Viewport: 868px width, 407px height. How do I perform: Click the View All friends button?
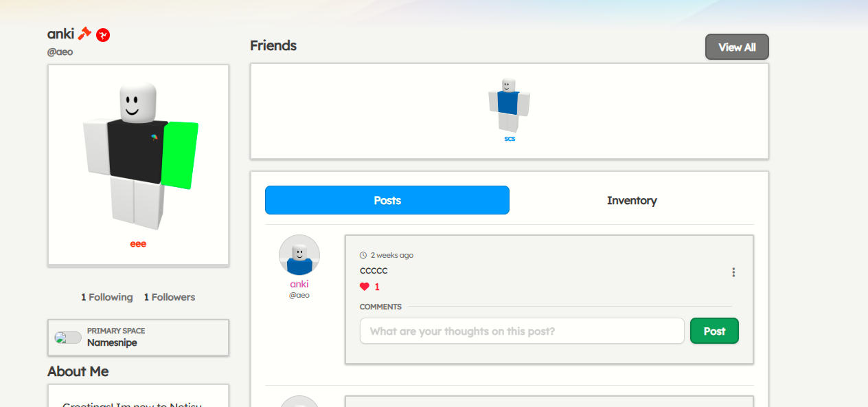pyautogui.click(x=737, y=47)
